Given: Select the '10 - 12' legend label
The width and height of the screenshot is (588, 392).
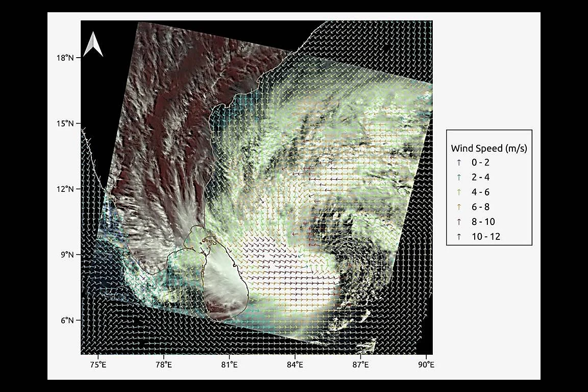Looking at the screenshot, I should (x=486, y=236).
